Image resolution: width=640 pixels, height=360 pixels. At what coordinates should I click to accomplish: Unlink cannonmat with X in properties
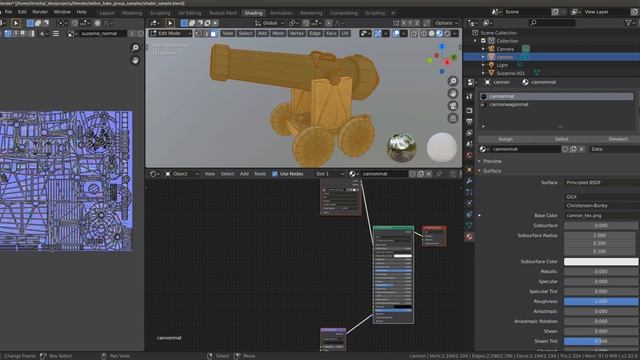point(582,149)
